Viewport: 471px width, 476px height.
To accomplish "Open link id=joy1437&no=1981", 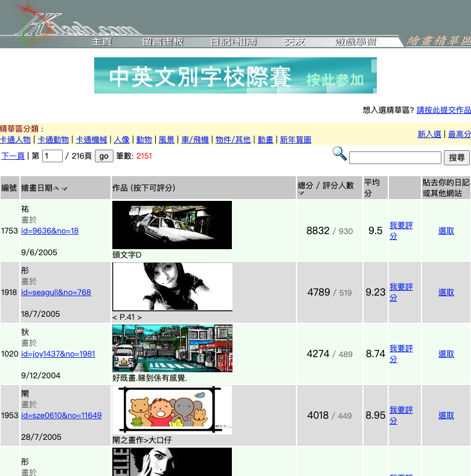I will click(58, 354).
